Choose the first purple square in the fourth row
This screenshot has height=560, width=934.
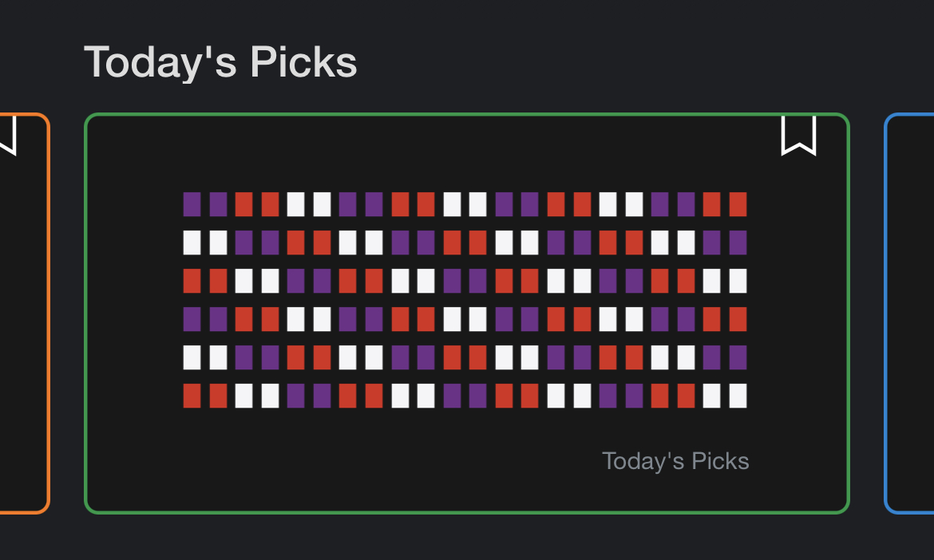coord(192,320)
